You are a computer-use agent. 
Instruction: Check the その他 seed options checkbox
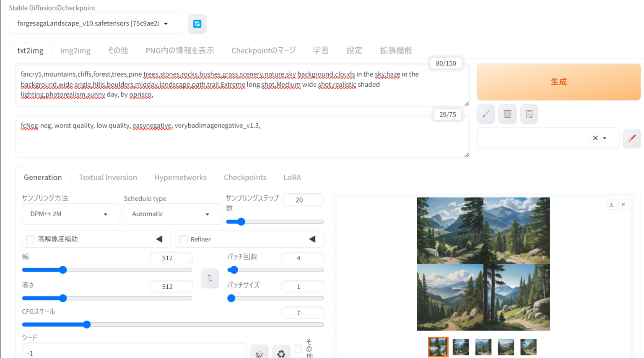coord(297,348)
